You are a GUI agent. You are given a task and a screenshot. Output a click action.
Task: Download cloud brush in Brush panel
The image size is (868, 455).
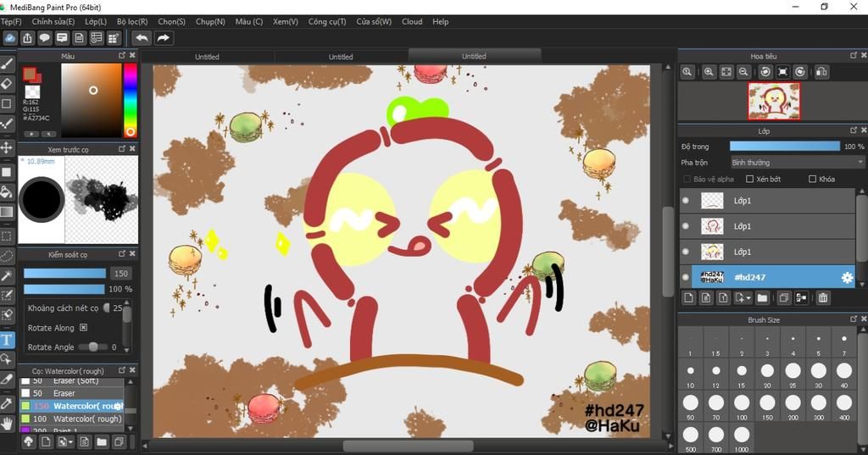28,441
